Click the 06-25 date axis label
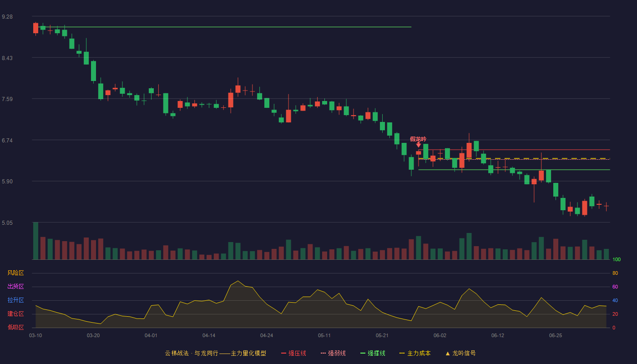Viewport: 637px width, 364px height. point(556,335)
